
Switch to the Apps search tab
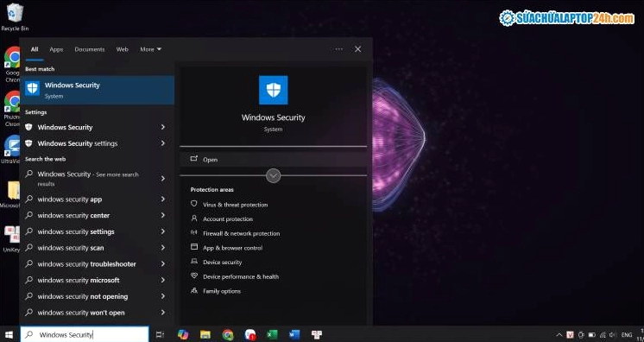[x=56, y=49]
